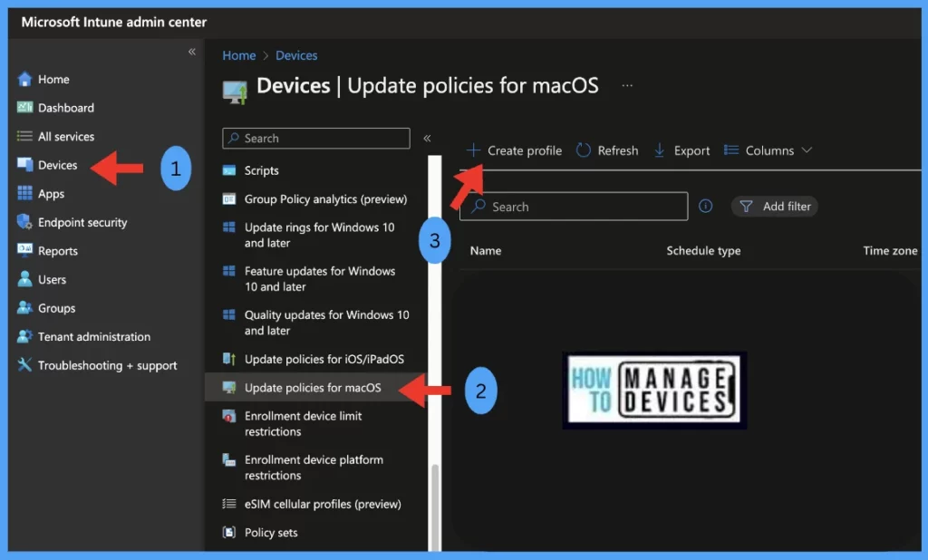
Task: Collapse the Devices menu pane
Action: 427,138
